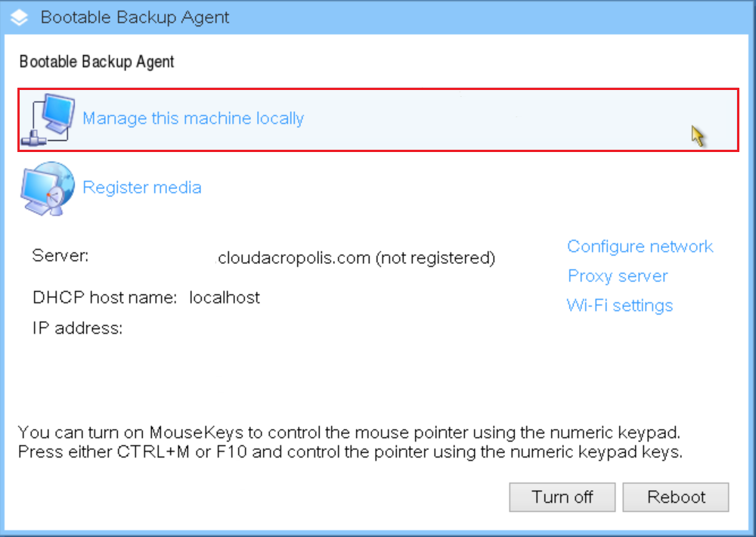756x537 pixels.
Task: Click the Bootable Backup Agent window title text
Action: pos(135,17)
